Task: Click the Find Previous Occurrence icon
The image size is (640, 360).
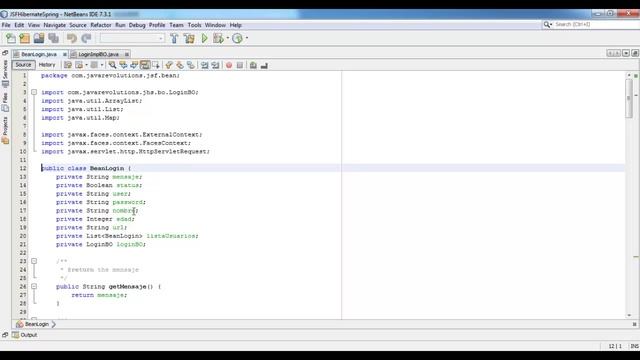Action: [x=123, y=65]
